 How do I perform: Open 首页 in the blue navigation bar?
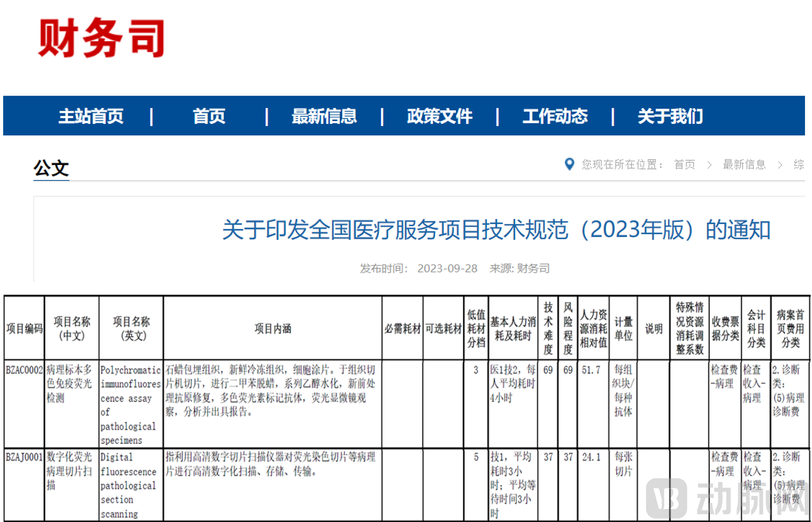click(x=209, y=117)
